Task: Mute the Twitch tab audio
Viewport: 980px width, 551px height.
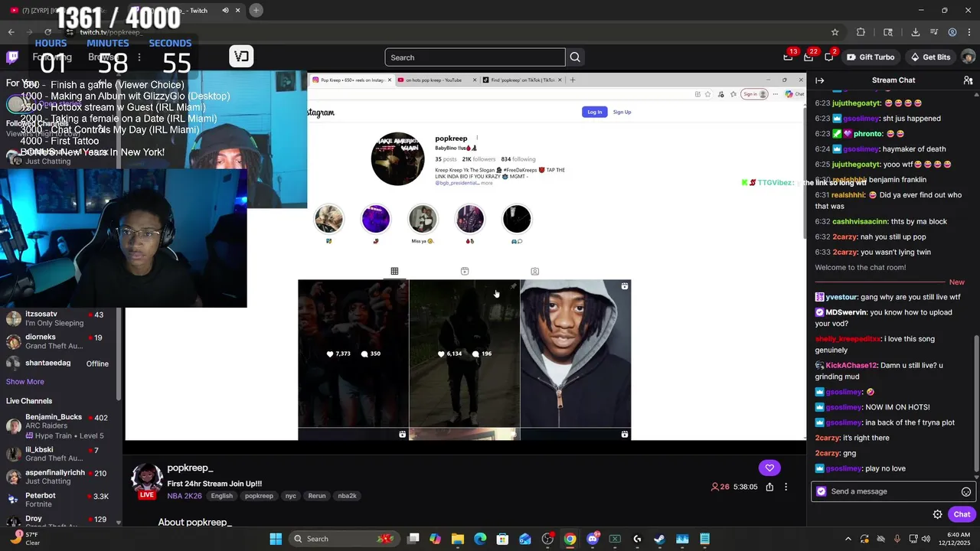Action: (x=225, y=10)
